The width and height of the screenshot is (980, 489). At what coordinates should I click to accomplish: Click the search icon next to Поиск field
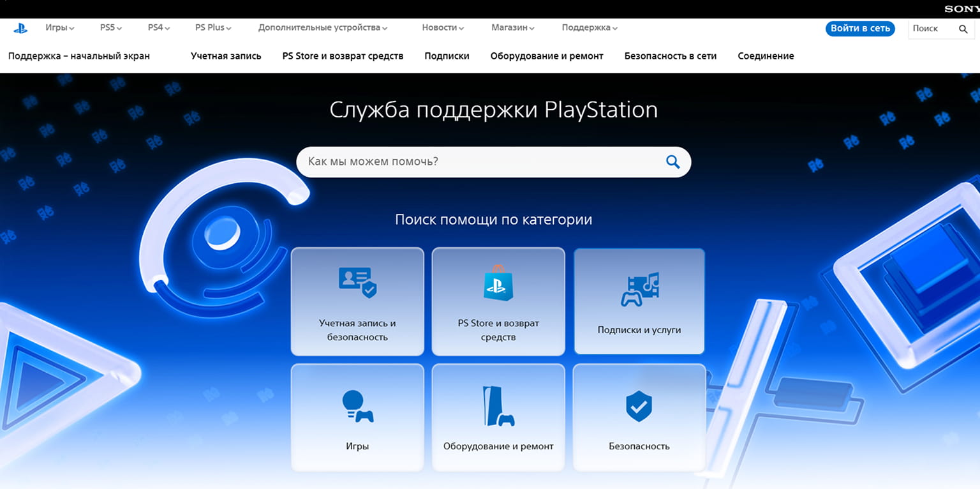pos(963,29)
